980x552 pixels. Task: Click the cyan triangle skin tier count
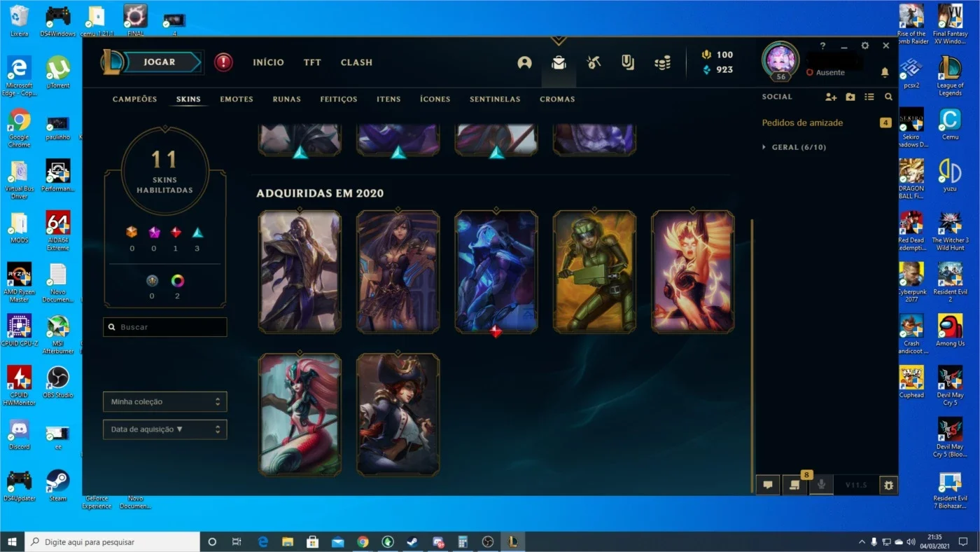[197, 233]
